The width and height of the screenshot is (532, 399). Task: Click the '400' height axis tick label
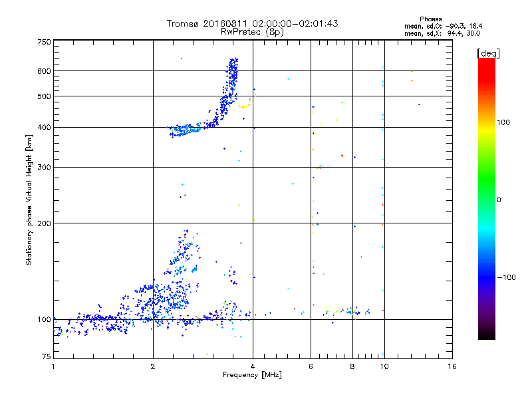[x=44, y=128]
